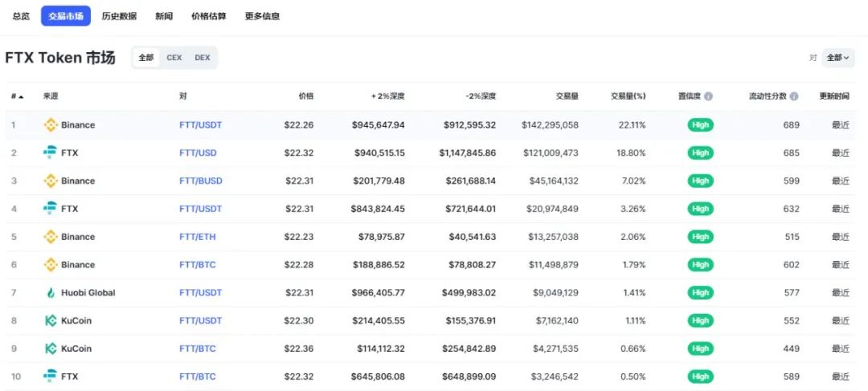The image size is (868, 391).
Task: Open the FTT/BUSD pair link
Action: coord(201,181)
